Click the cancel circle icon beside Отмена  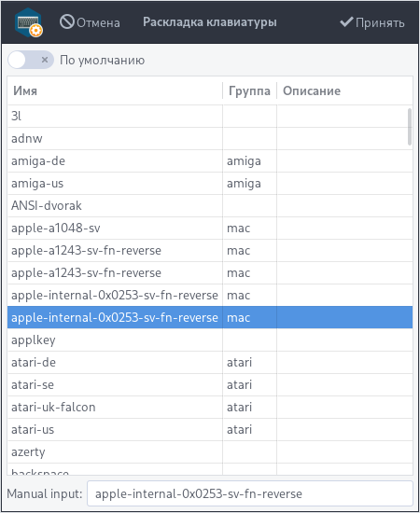point(67,22)
